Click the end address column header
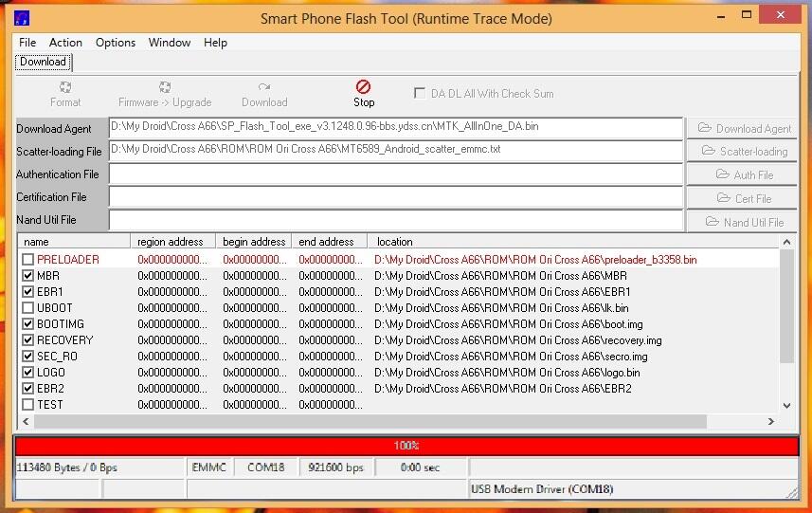This screenshot has height=513, width=812. (x=330, y=242)
